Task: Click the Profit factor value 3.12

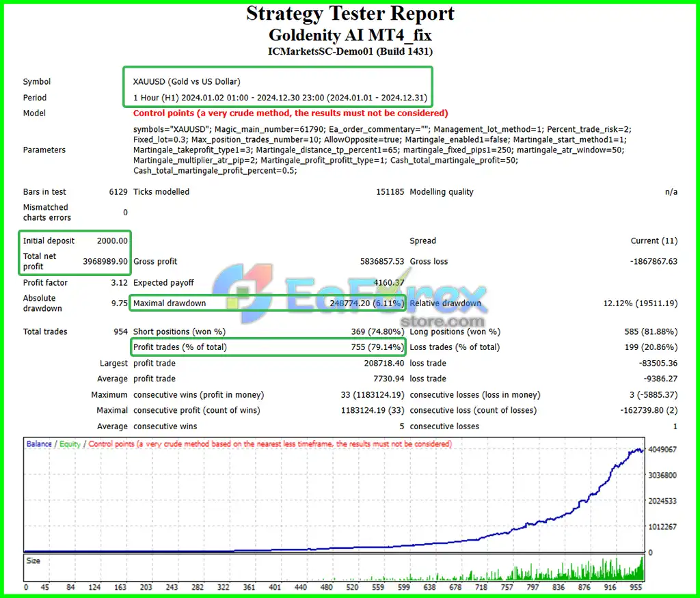Action: tap(119, 283)
